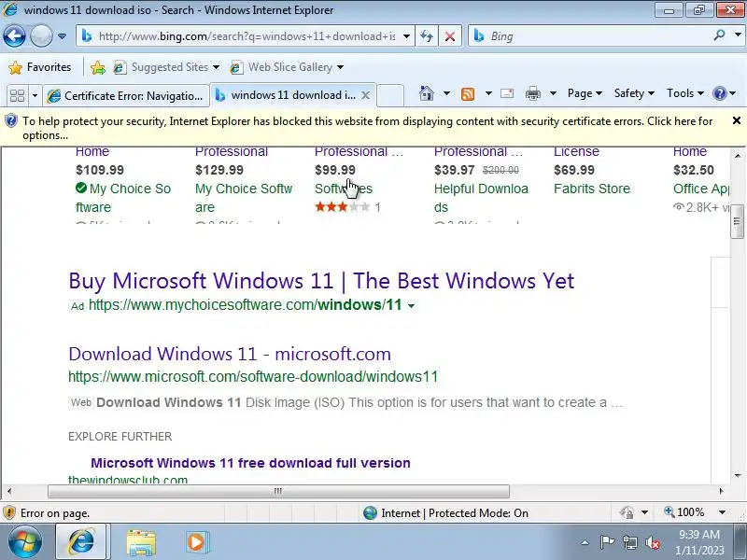This screenshot has width=747, height=560.
Task: Click the Add to Favorites Bar icon
Action: click(x=98, y=67)
